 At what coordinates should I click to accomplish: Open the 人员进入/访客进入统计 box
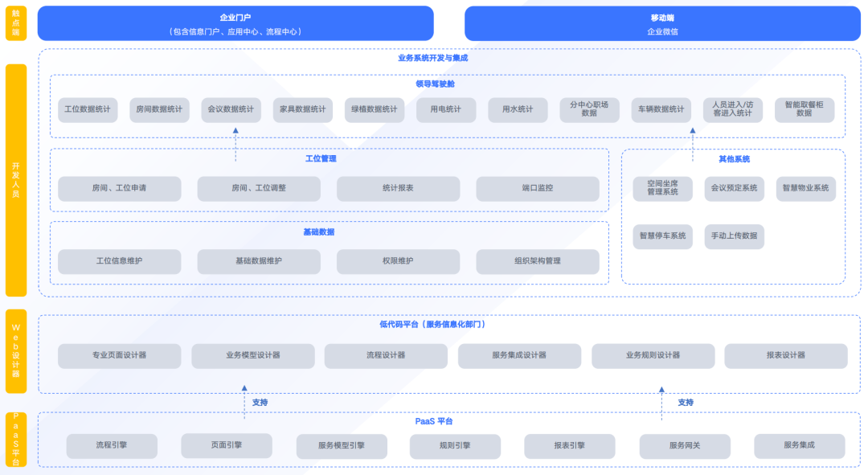pyautogui.click(x=733, y=109)
